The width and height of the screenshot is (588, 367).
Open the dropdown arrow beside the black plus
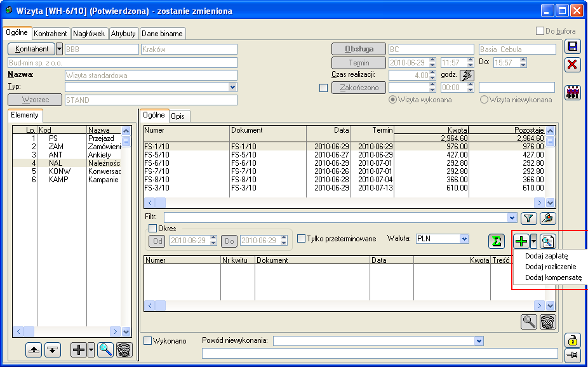[91, 350]
